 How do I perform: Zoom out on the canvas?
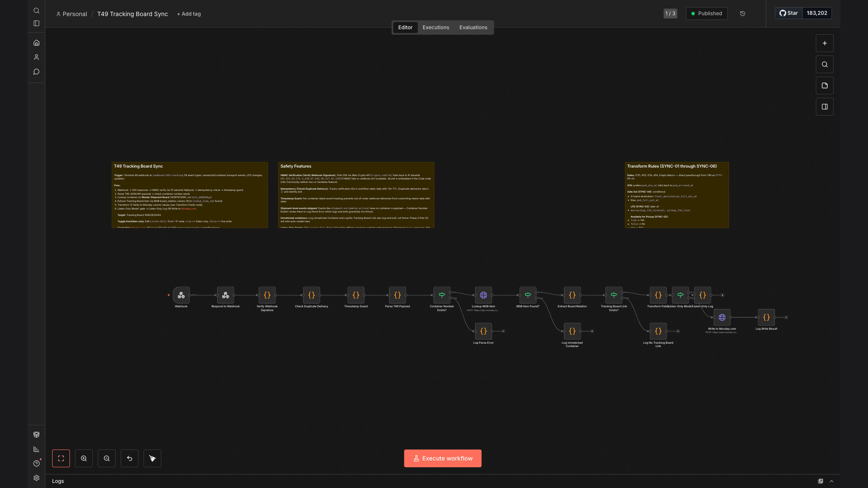tap(107, 459)
